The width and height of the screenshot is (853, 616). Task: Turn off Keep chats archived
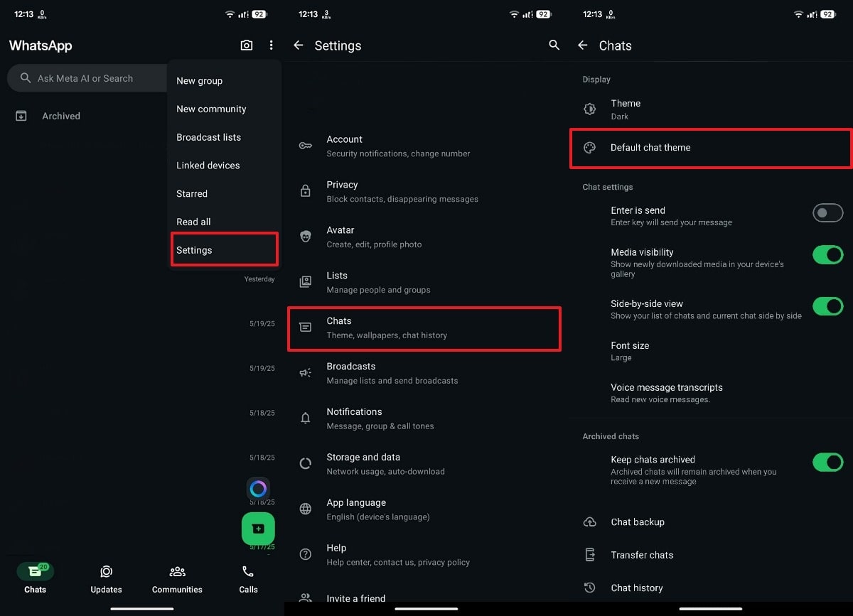click(827, 462)
